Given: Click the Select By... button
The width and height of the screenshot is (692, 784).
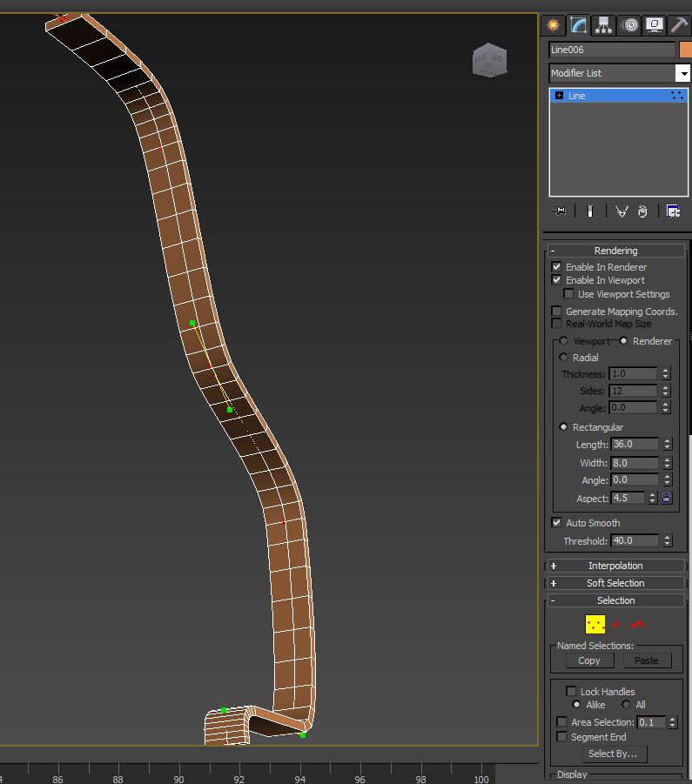Looking at the screenshot, I should coord(612,754).
